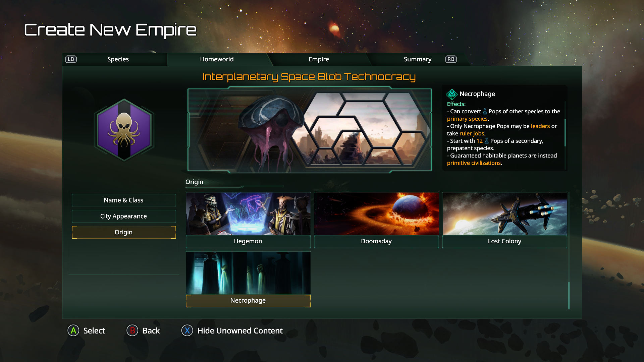Viewport: 644px width, 362px height.
Task: Click the Doomsday label button
Action: click(x=376, y=241)
